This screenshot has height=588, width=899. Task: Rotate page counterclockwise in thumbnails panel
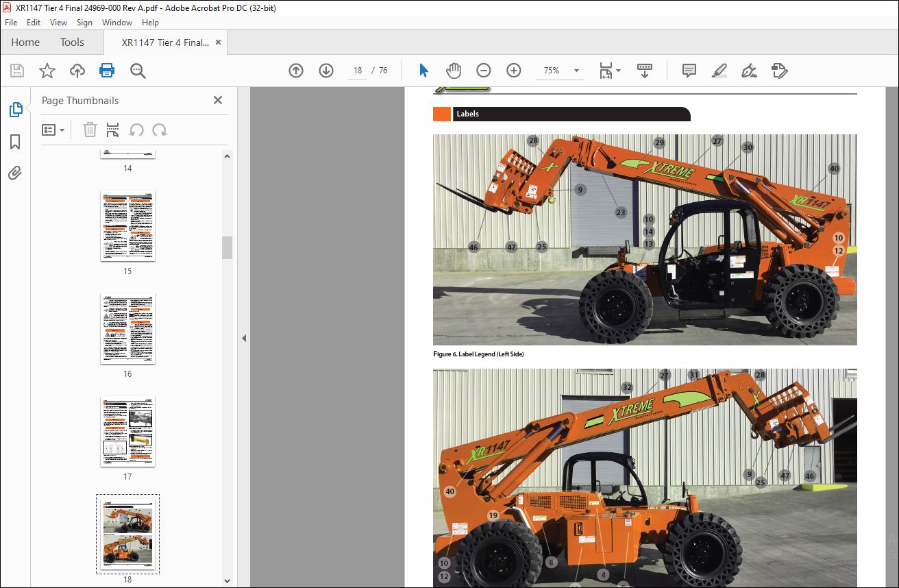(136, 130)
